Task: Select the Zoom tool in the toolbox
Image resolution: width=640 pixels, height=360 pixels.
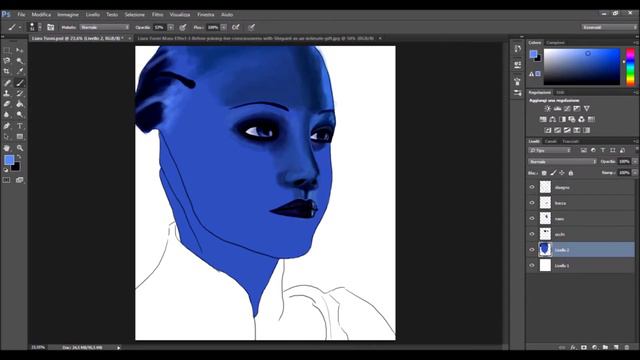Action: [20, 148]
